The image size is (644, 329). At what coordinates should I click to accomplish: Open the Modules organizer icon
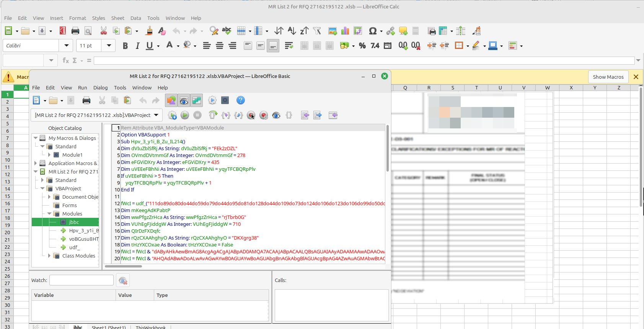pos(225,100)
